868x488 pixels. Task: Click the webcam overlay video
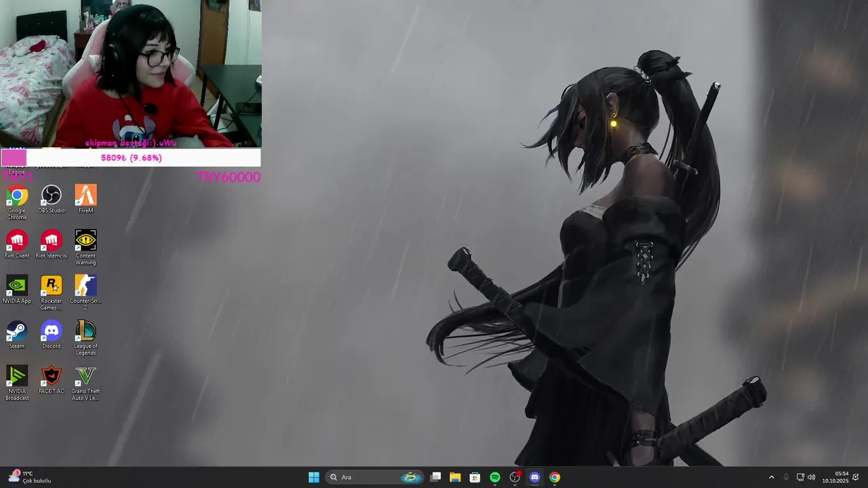click(130, 74)
